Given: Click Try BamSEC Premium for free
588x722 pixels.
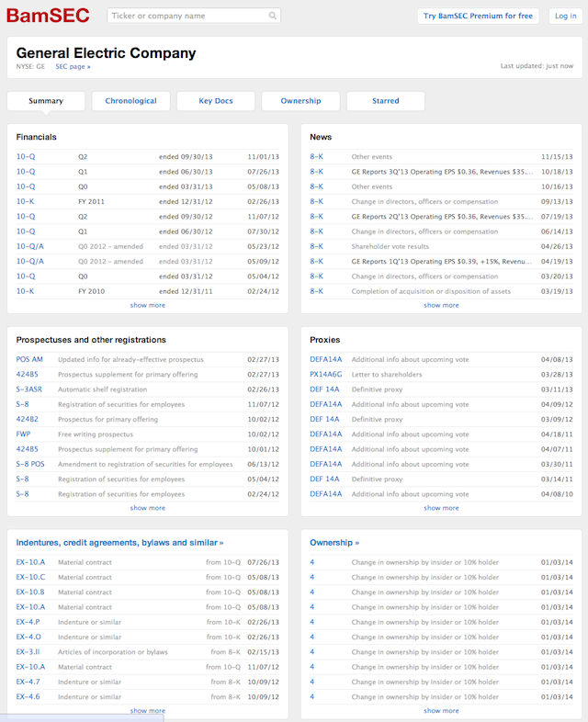Looking at the screenshot, I should [x=478, y=16].
